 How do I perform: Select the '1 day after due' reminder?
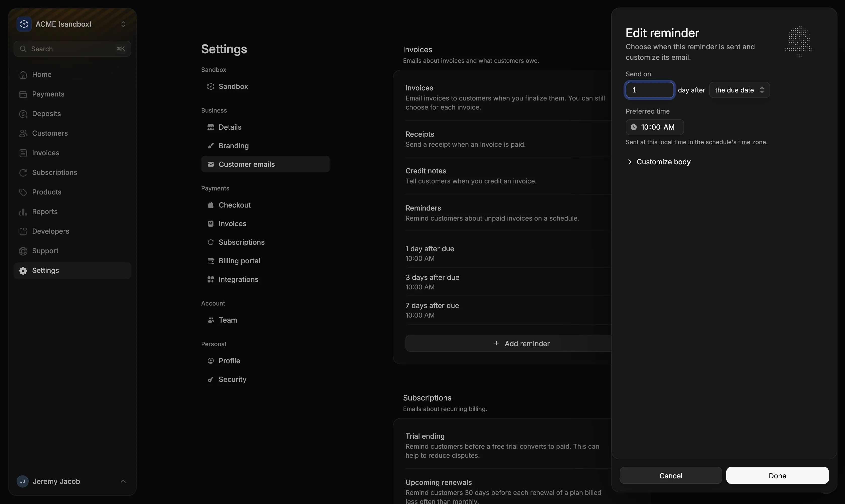point(508,254)
